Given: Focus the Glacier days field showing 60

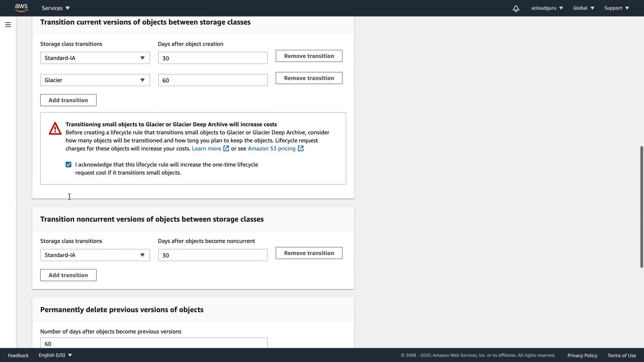Looking at the screenshot, I should click(213, 80).
